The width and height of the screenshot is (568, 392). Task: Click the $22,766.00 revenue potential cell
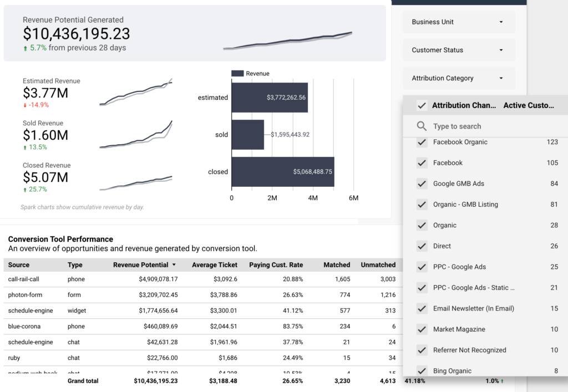point(163,358)
